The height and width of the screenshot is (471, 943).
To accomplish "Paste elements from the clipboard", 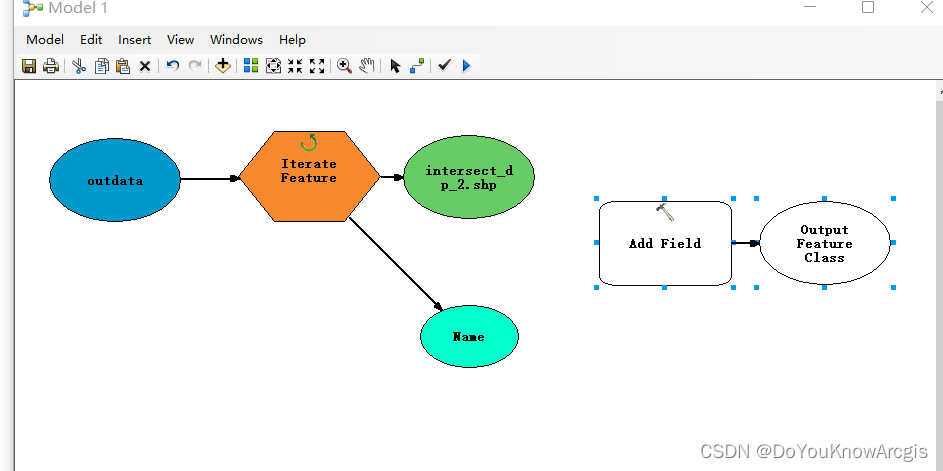I will pos(123,66).
